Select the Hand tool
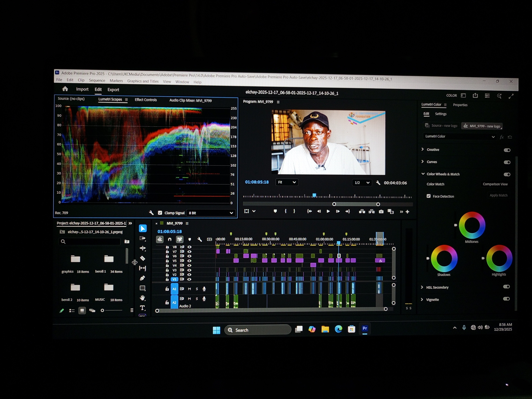The image size is (532, 399). click(x=143, y=298)
